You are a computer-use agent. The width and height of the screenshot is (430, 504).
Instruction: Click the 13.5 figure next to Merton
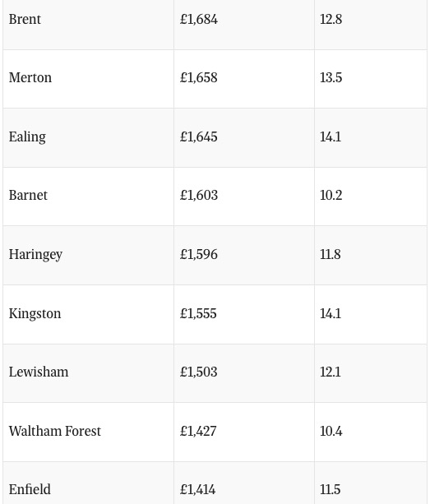click(x=331, y=78)
